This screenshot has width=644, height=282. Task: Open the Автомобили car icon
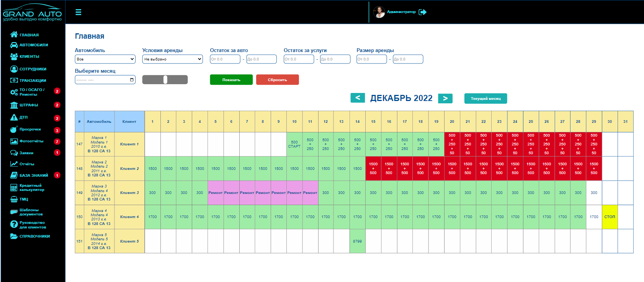click(x=14, y=45)
